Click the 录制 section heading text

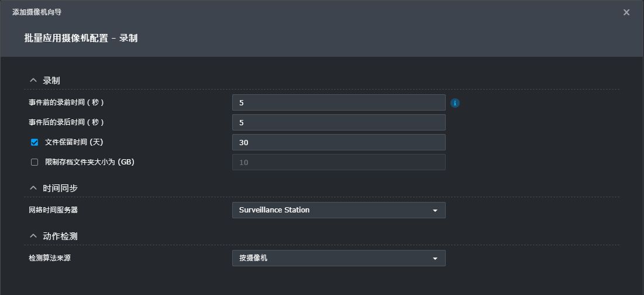tap(51, 81)
